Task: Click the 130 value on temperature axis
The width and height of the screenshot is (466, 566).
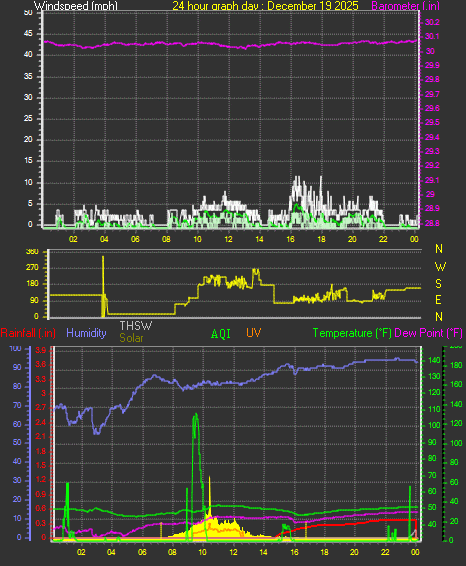Action: (x=434, y=376)
